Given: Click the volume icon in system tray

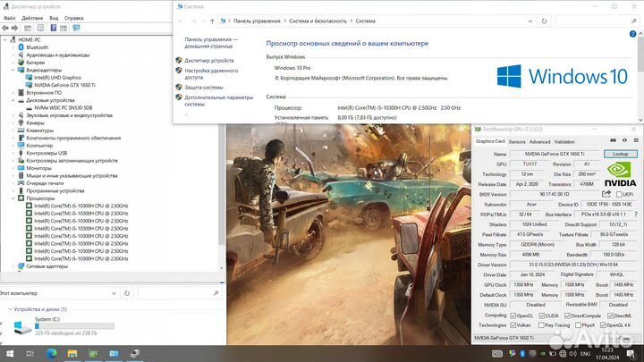Looking at the screenshot, I should pos(573,353).
